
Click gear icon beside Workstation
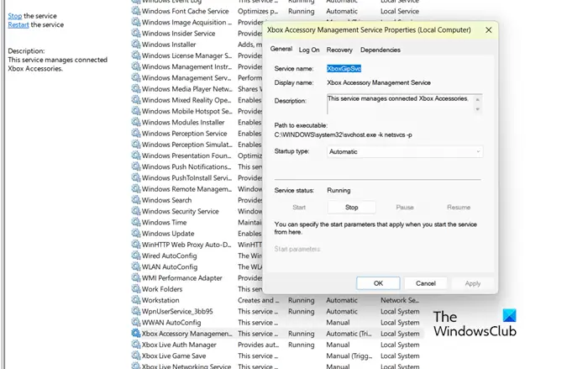pyautogui.click(x=135, y=300)
